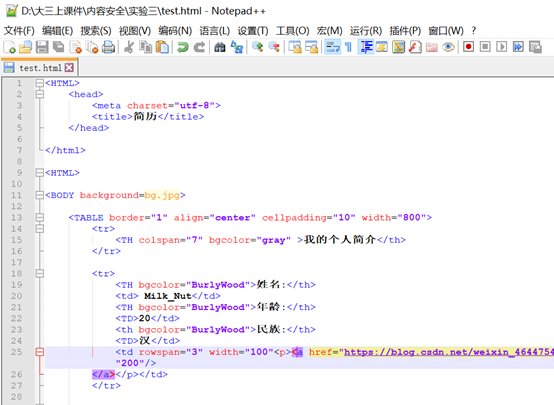
Task: Open the 宏(M) menu
Action: pos(329,31)
